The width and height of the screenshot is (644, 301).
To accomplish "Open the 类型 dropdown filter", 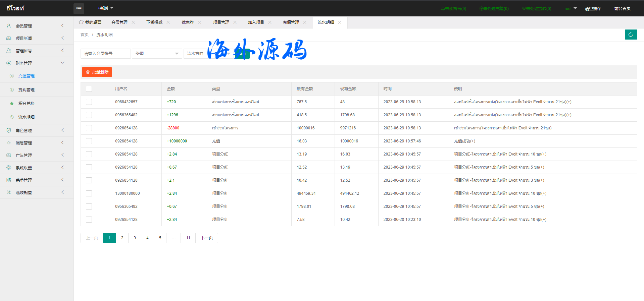I will pyautogui.click(x=157, y=54).
